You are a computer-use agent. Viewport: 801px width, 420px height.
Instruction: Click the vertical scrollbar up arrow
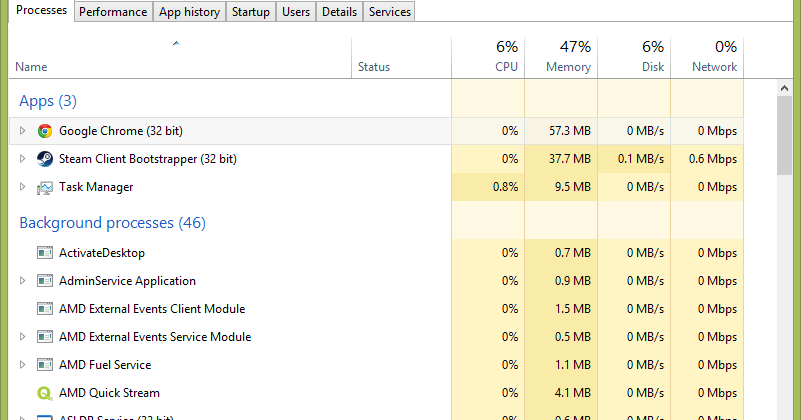pyautogui.click(x=785, y=89)
